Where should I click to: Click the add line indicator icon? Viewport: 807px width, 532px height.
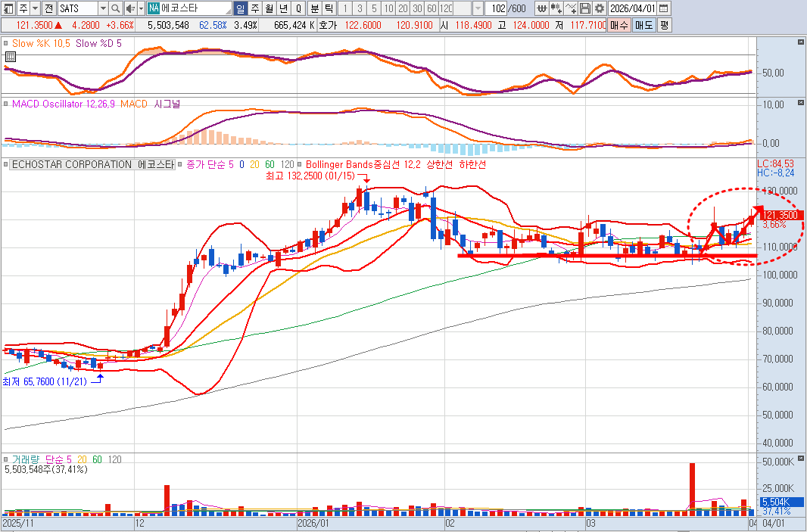[572, 8]
